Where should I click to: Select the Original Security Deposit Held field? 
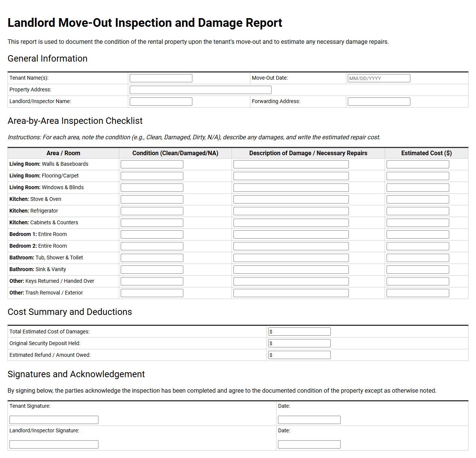[x=299, y=343]
